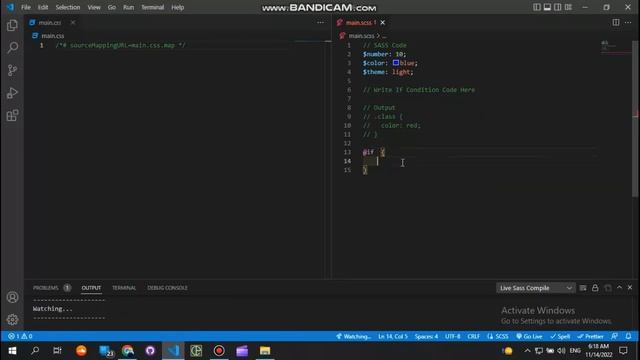Screen dimensions: 640x360
Task: Open File Explorer from taskbar
Action: (x=265, y=351)
